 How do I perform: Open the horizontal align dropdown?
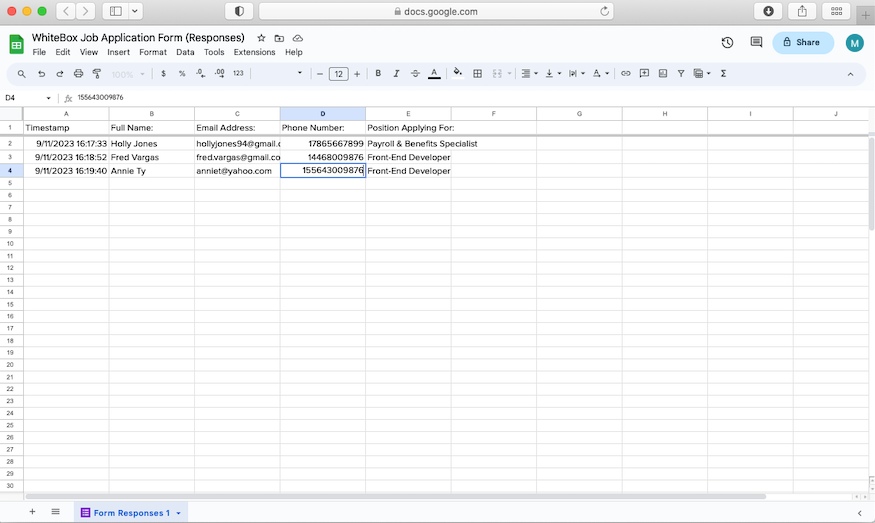pyautogui.click(x=530, y=74)
